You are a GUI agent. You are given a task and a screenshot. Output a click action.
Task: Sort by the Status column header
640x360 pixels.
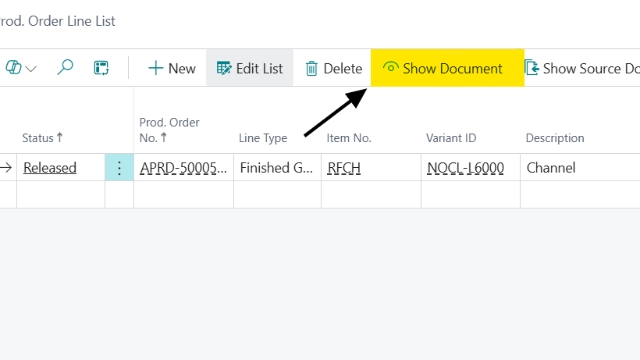pos(42,138)
